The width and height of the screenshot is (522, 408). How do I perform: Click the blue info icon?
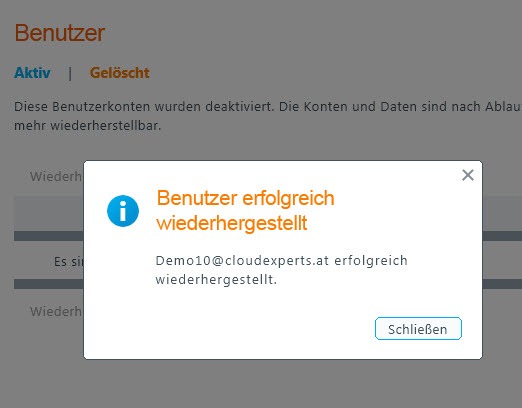click(x=123, y=211)
